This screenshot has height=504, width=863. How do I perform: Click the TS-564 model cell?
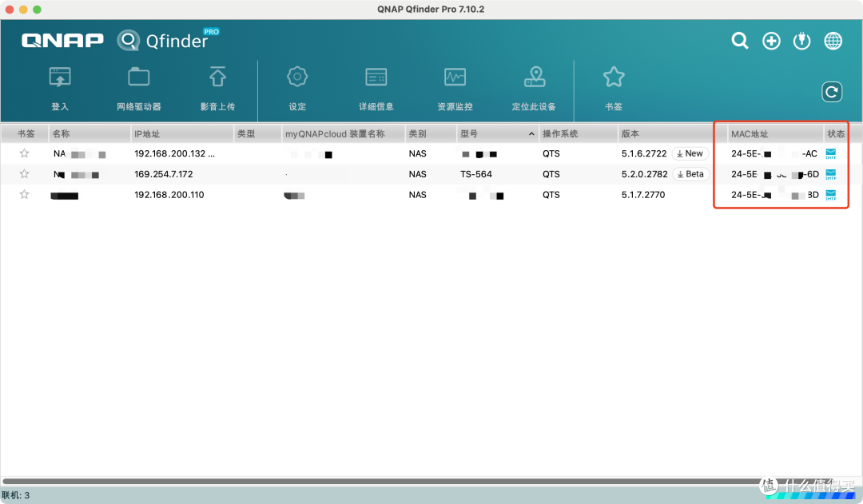476,174
